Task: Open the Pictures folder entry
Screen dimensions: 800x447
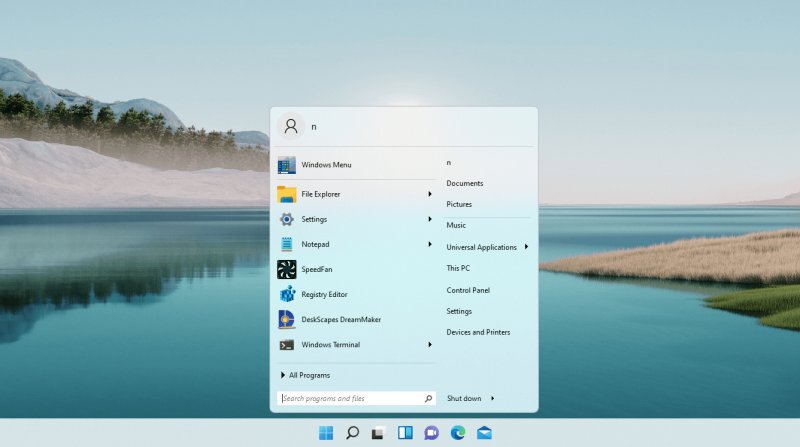Action: [459, 204]
